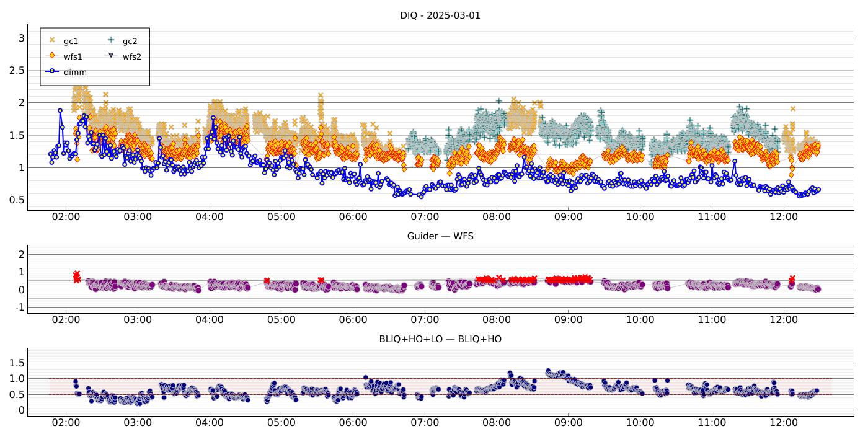Click the 10:00 tick label under BLIQ plot

click(x=640, y=423)
